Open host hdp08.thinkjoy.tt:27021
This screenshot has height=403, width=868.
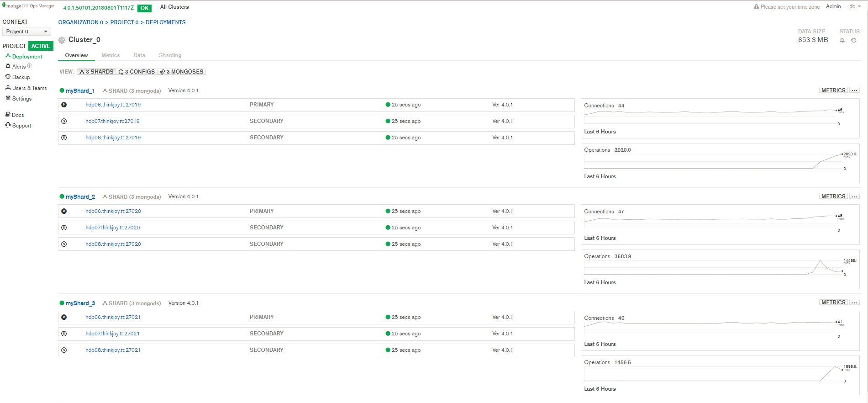(113, 350)
